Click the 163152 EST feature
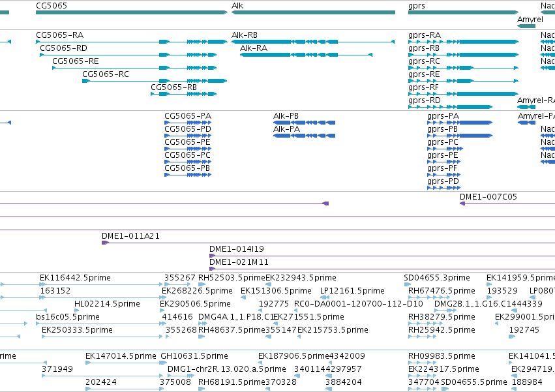 pos(101,297)
